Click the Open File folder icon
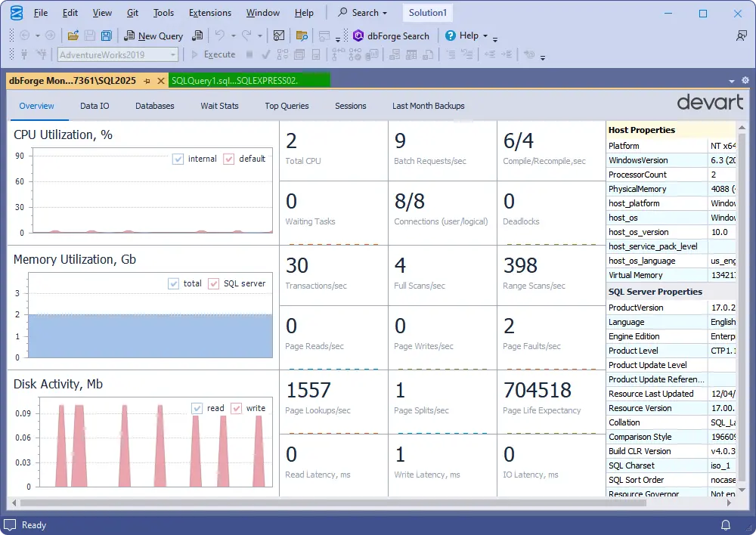 pos(73,36)
